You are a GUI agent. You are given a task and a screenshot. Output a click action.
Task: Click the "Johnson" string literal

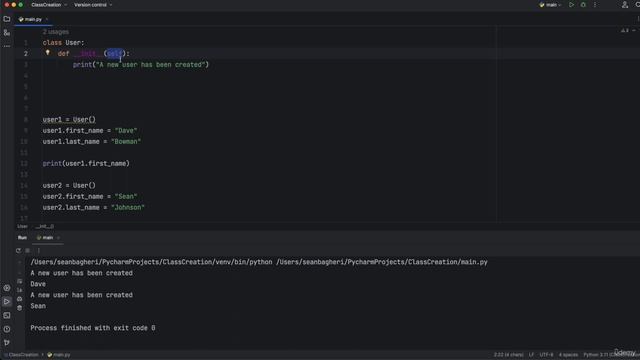128,207
